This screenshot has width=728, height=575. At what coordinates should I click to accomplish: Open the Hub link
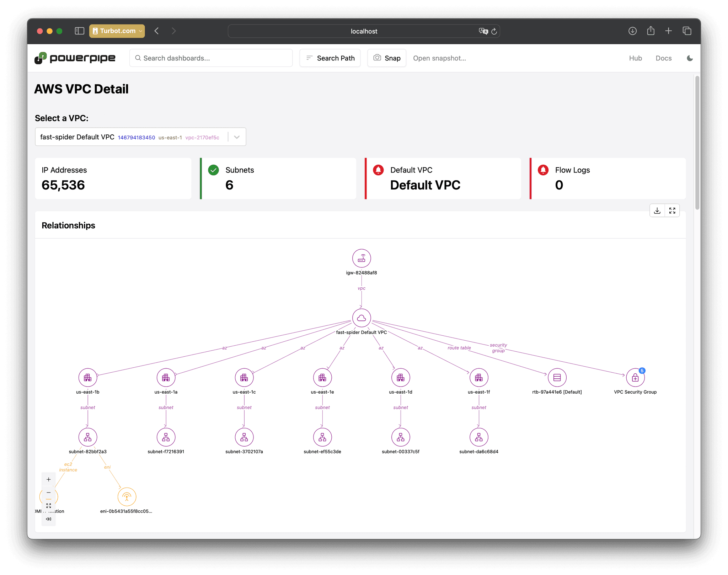pyautogui.click(x=635, y=58)
